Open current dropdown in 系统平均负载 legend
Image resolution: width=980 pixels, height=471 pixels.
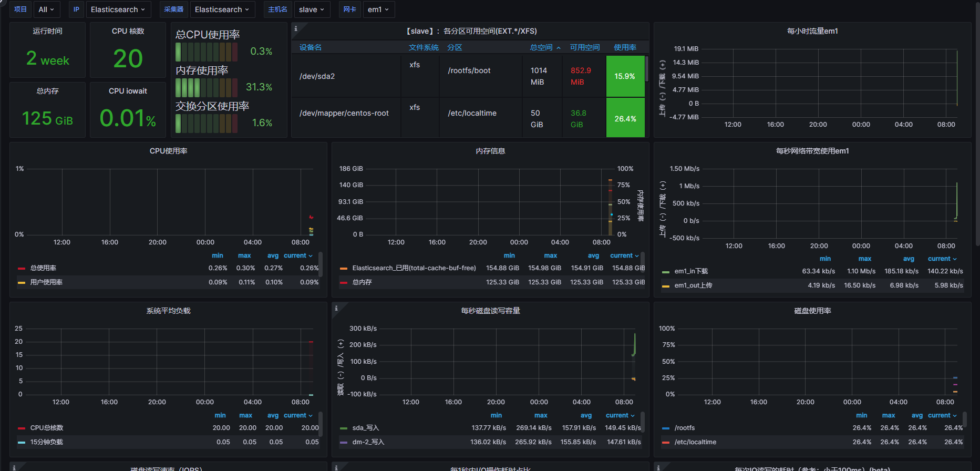(298, 415)
